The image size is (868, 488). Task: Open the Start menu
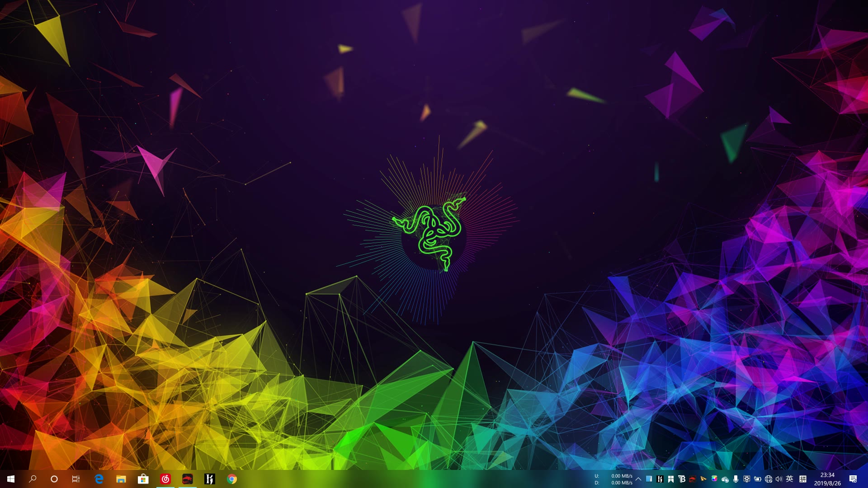[x=11, y=479]
